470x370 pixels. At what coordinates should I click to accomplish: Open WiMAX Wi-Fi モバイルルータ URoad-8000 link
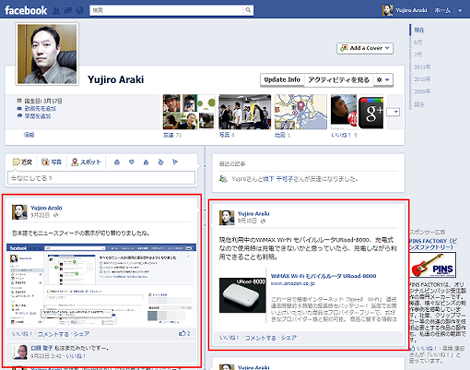pos(323,276)
